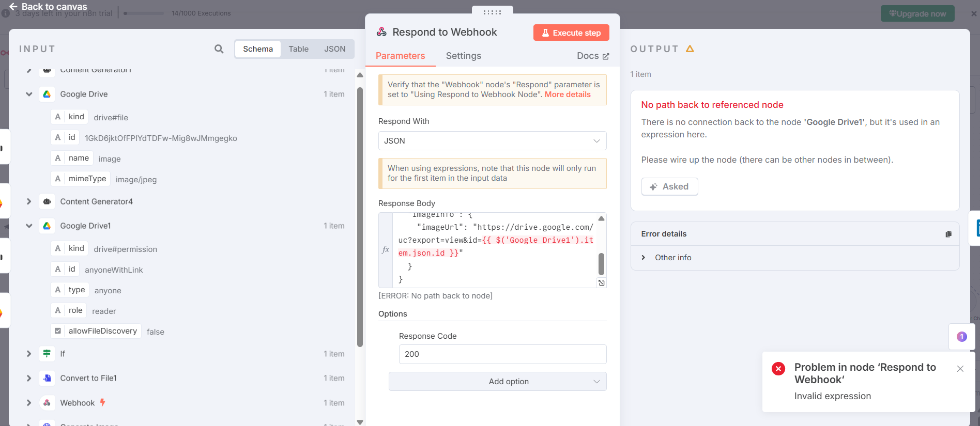Click the Content Generator4 robot icon
Image resolution: width=980 pixels, height=426 pixels.
click(x=47, y=201)
